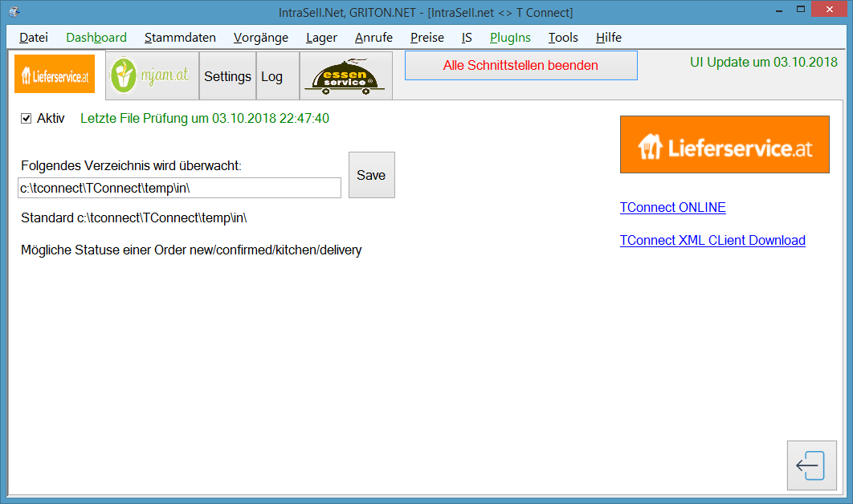Click the IntraSell app icon in title bar
Screen dimensions: 853x504
[x=14, y=11]
